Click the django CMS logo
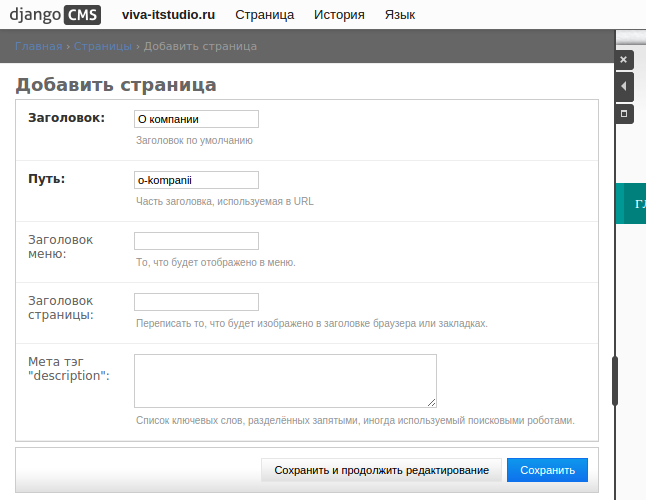This screenshot has width=646, height=500. pyautogui.click(x=55, y=15)
